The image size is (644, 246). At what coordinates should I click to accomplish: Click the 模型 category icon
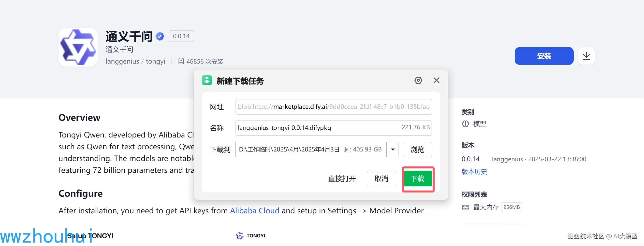point(465,124)
